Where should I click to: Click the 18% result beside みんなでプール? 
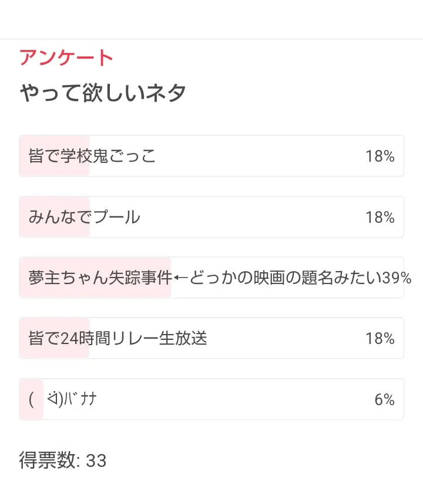(x=380, y=218)
